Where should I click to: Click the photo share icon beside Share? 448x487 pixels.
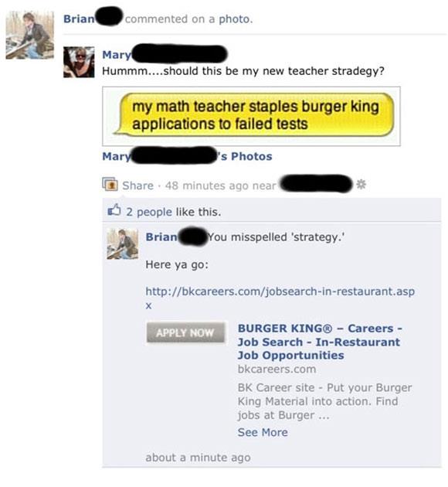coord(110,184)
